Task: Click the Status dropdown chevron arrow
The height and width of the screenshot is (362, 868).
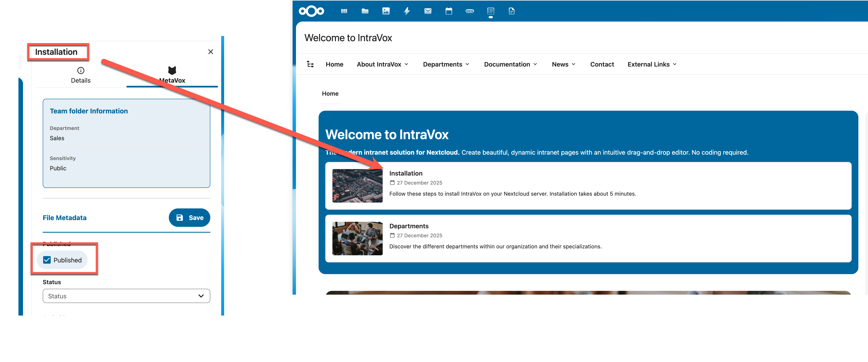Action: [201, 296]
